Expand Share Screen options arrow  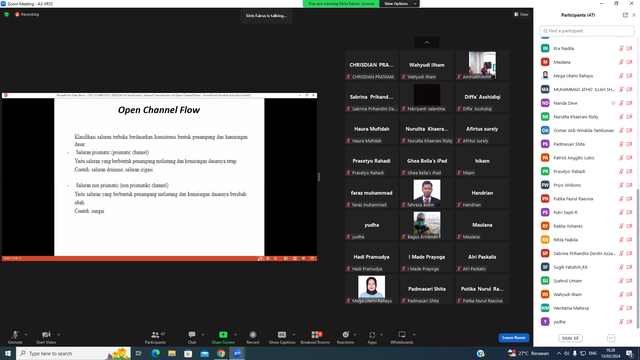coord(236,335)
